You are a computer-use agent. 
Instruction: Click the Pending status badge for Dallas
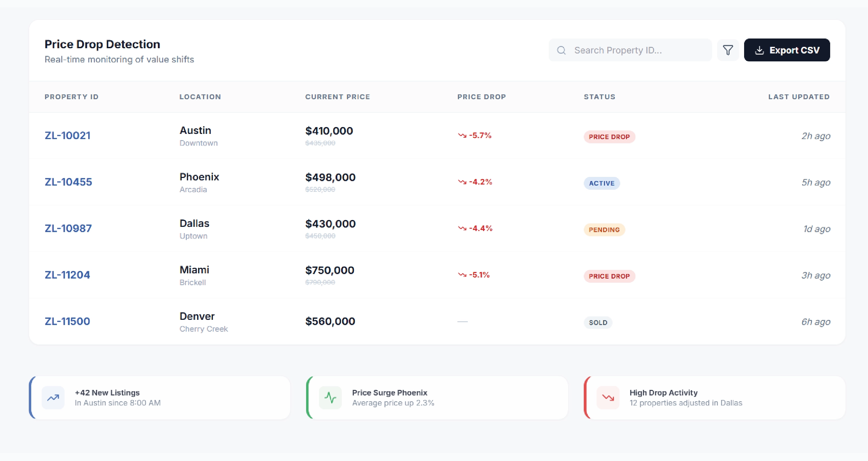604,230
